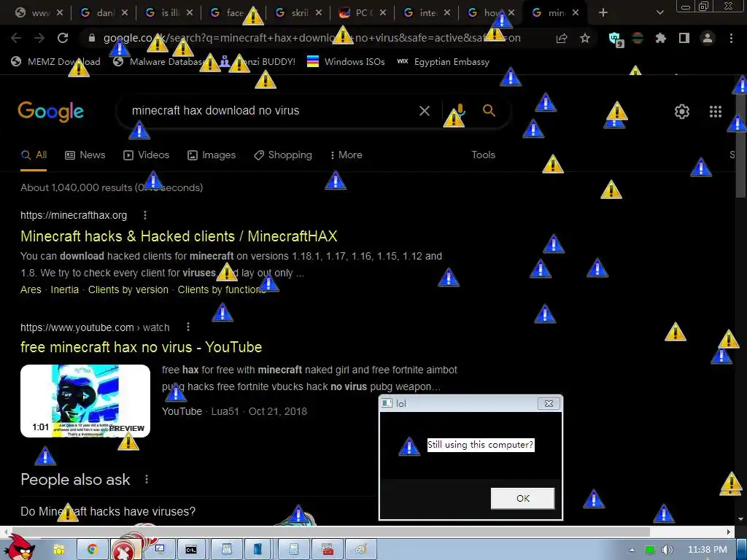Screen dimensions: 747x560
Task: Open the MEMZ Download bookmark
Action: click(56, 62)
